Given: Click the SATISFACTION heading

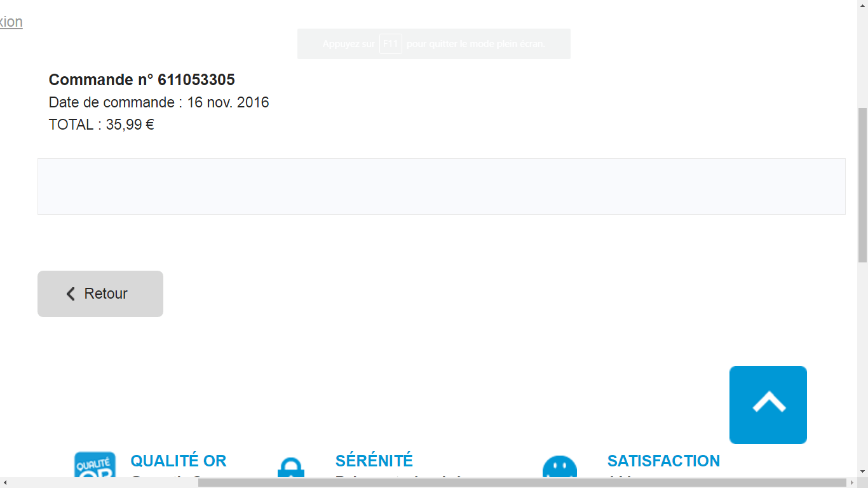Looking at the screenshot, I should click(x=663, y=461).
